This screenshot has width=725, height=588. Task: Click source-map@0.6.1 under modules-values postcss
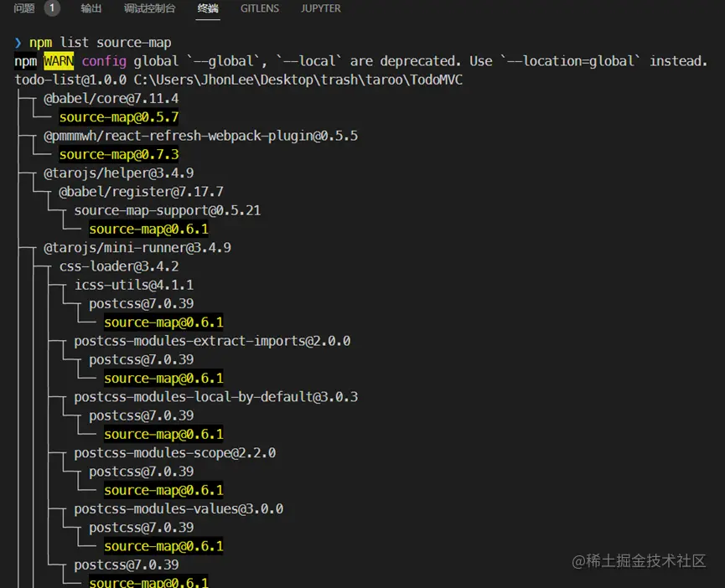pyautogui.click(x=163, y=546)
